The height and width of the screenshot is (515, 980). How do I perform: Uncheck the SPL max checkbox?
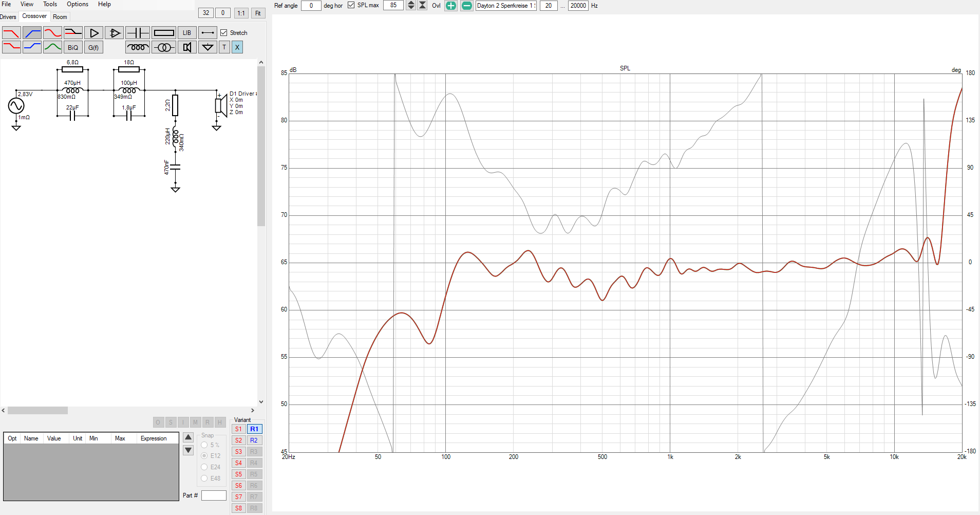pyautogui.click(x=351, y=5)
